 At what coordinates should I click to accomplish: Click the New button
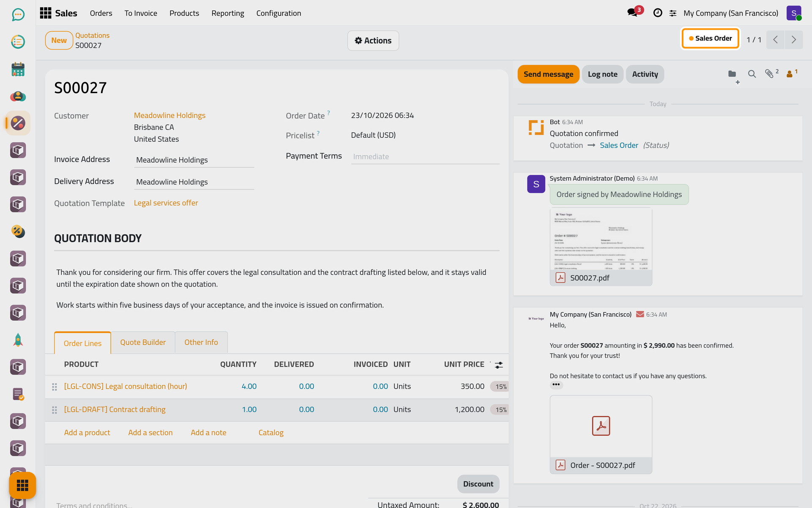click(59, 41)
